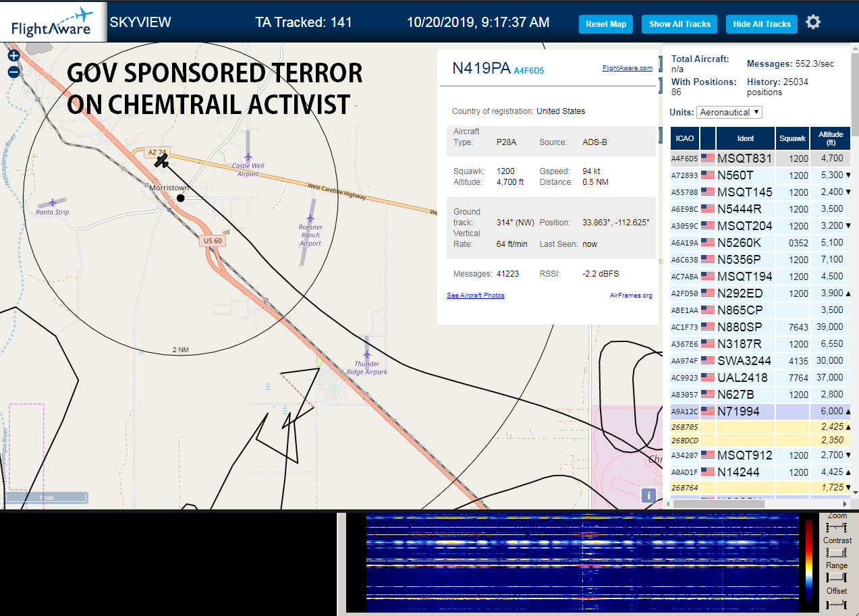Click the Reset Map button
This screenshot has height=616, width=859.
coord(606,24)
